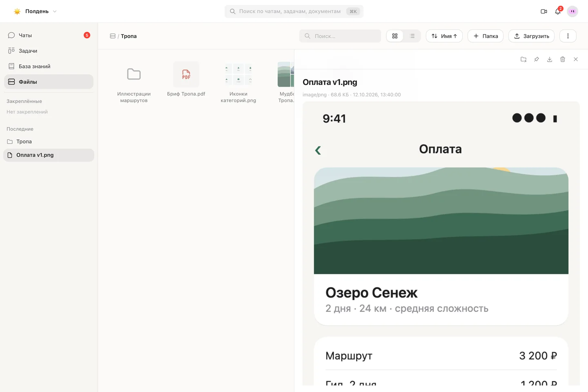This screenshot has width=588, height=392.
Task: Focus the global search field
Action: pos(294,11)
